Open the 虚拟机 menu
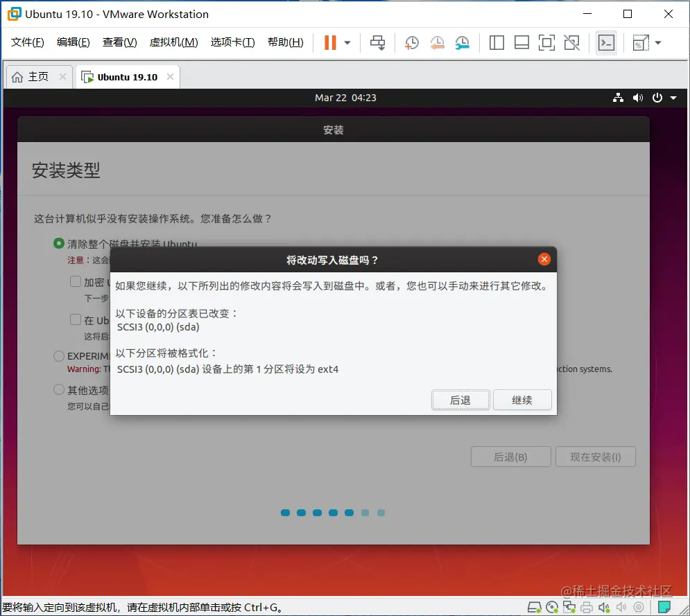The height and width of the screenshot is (616, 690). (x=173, y=42)
